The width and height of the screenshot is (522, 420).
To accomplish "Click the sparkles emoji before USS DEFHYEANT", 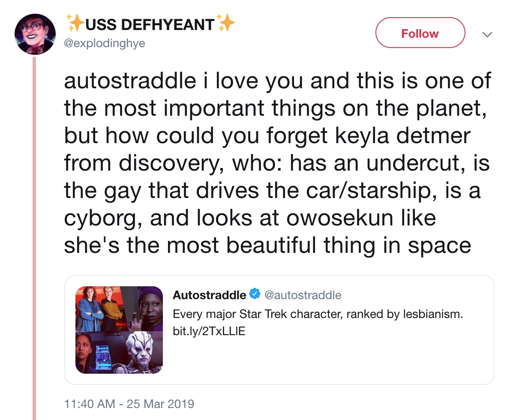I will 75,24.
